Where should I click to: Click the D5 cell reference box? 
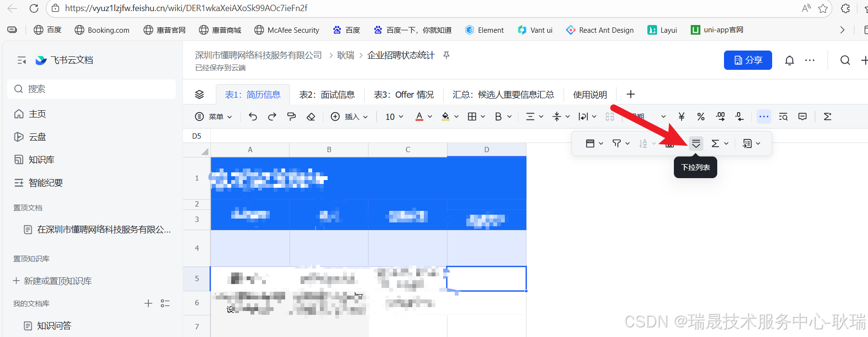pyautogui.click(x=197, y=136)
